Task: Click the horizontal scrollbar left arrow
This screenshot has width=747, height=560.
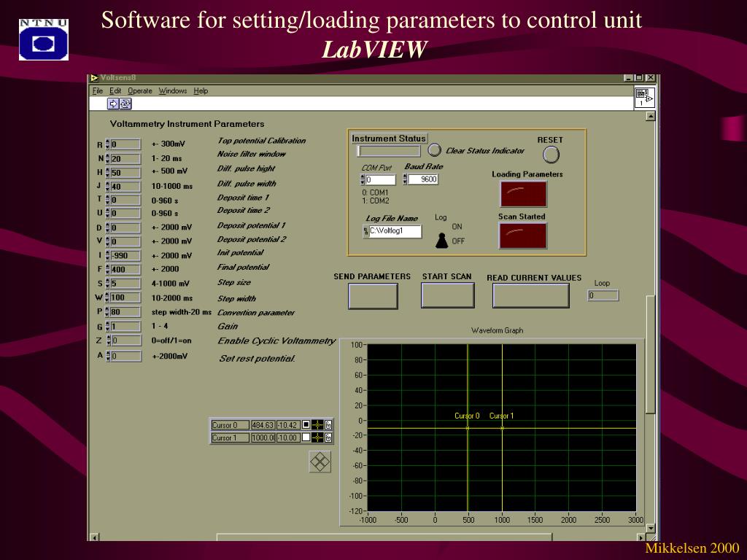Action: click(95, 537)
